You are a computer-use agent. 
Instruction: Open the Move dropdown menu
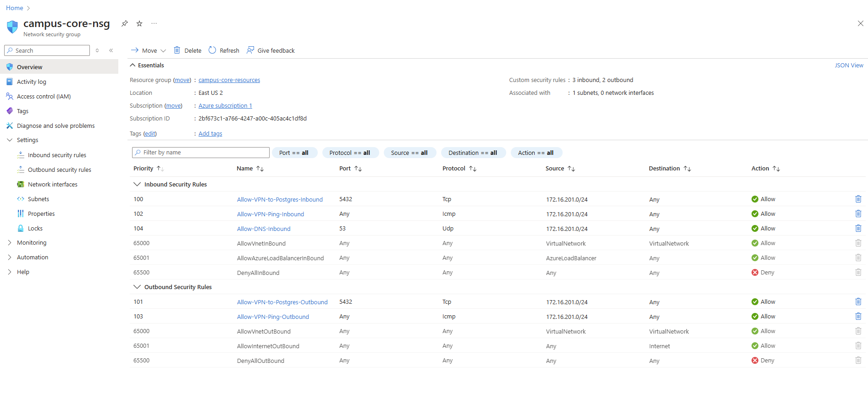pos(148,50)
